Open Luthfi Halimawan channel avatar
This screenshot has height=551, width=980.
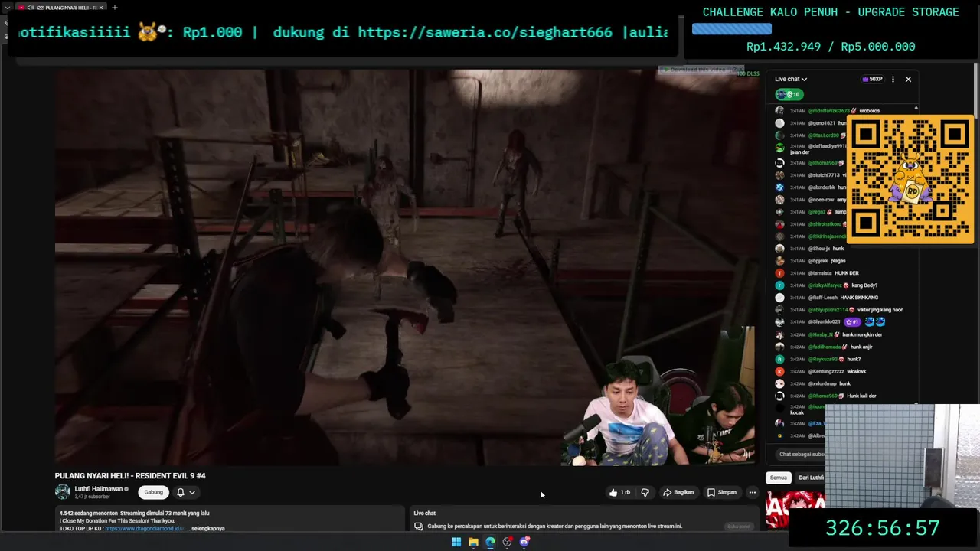click(63, 492)
